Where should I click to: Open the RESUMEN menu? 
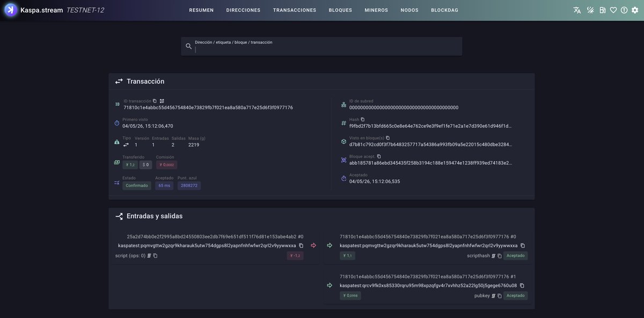point(201,10)
